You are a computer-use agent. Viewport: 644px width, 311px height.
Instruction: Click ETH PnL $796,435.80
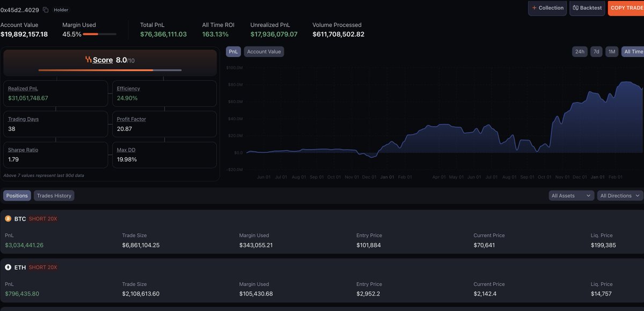(x=22, y=294)
